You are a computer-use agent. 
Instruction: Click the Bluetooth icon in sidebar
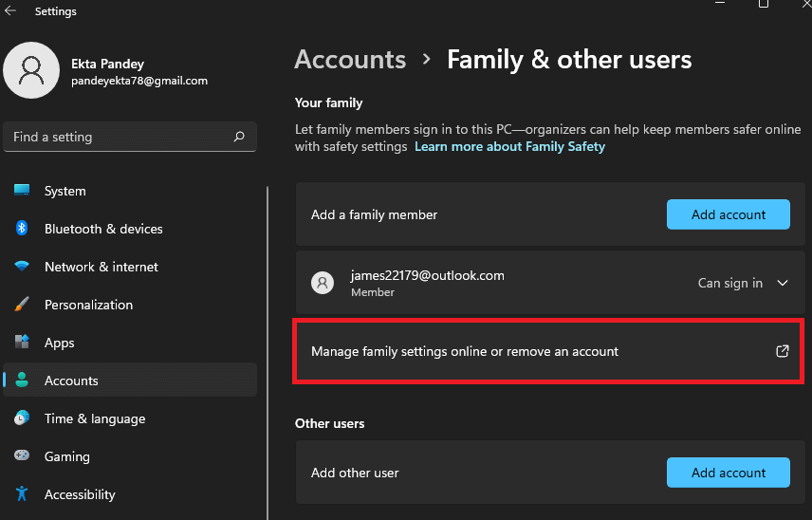tap(22, 229)
